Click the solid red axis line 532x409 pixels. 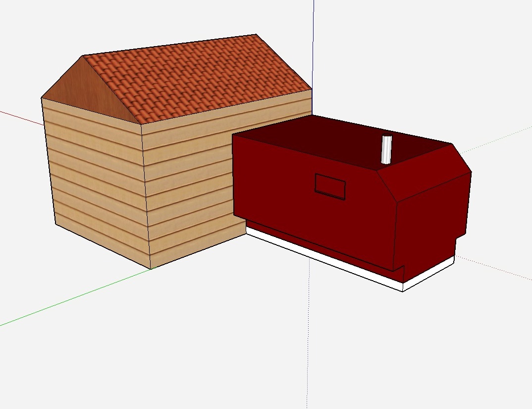[x=20, y=117]
